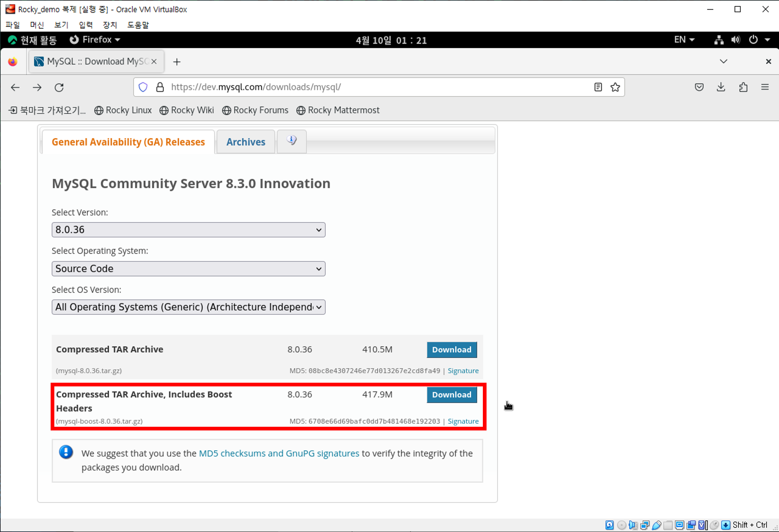Click the Firefox reload page icon

click(59, 88)
